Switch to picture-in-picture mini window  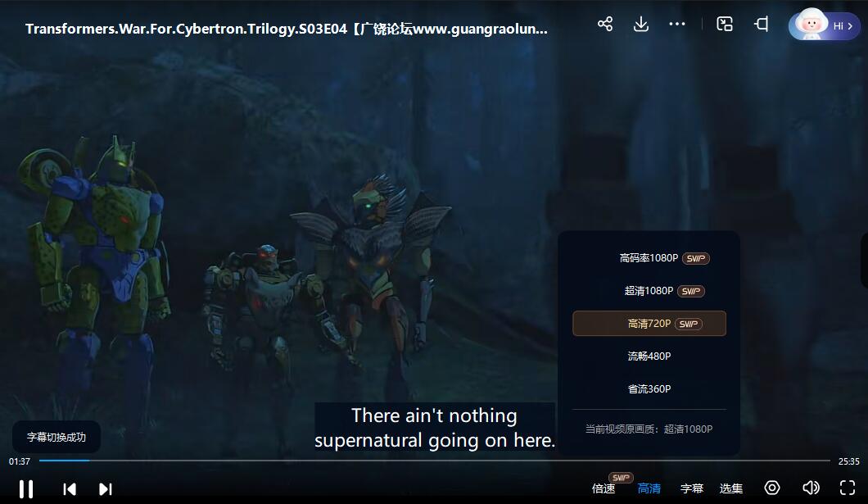tap(725, 24)
